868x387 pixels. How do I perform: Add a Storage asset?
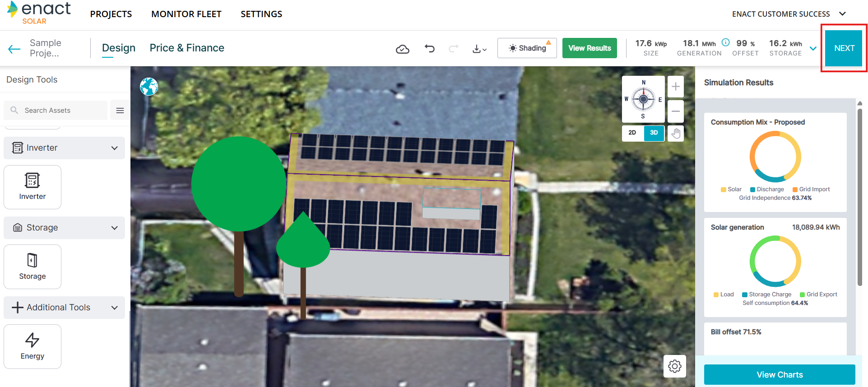point(32,267)
